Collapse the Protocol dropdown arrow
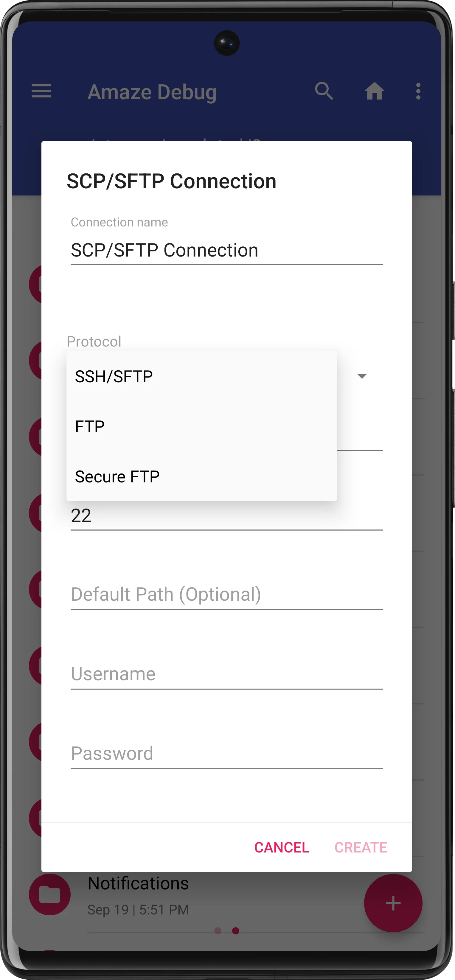This screenshot has height=980, width=455. tap(362, 376)
